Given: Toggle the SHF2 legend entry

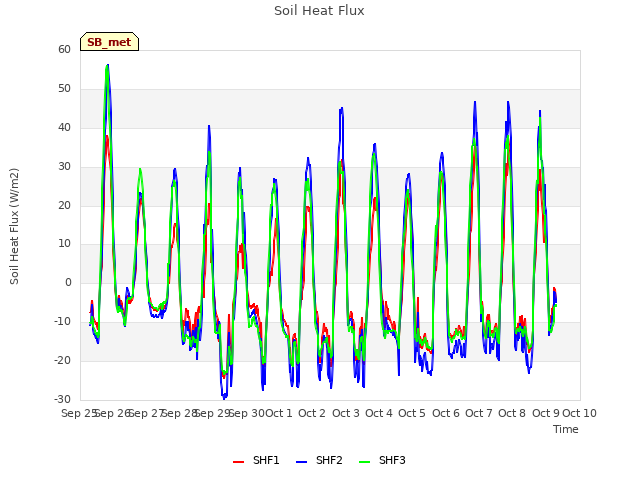Looking at the screenshot, I should [319, 460].
